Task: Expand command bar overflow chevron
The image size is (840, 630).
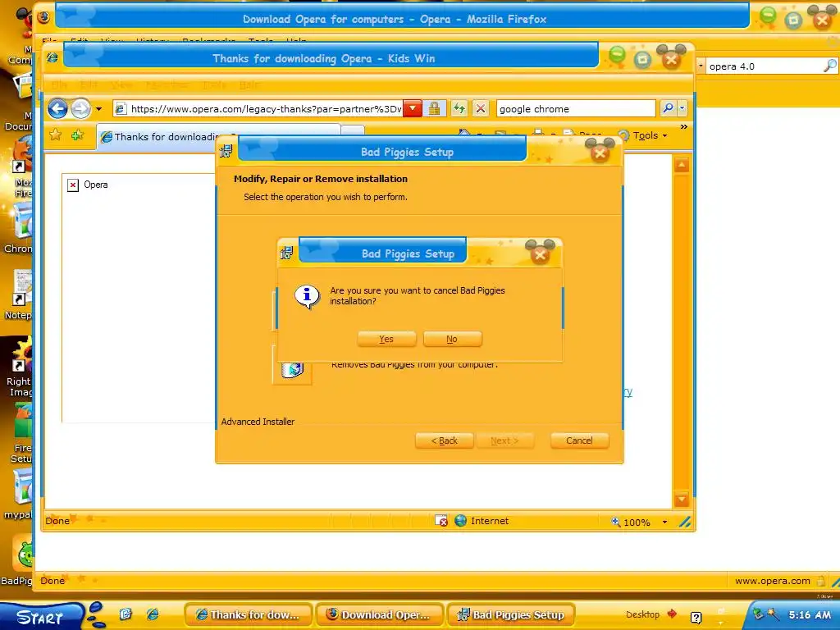Action: point(683,127)
